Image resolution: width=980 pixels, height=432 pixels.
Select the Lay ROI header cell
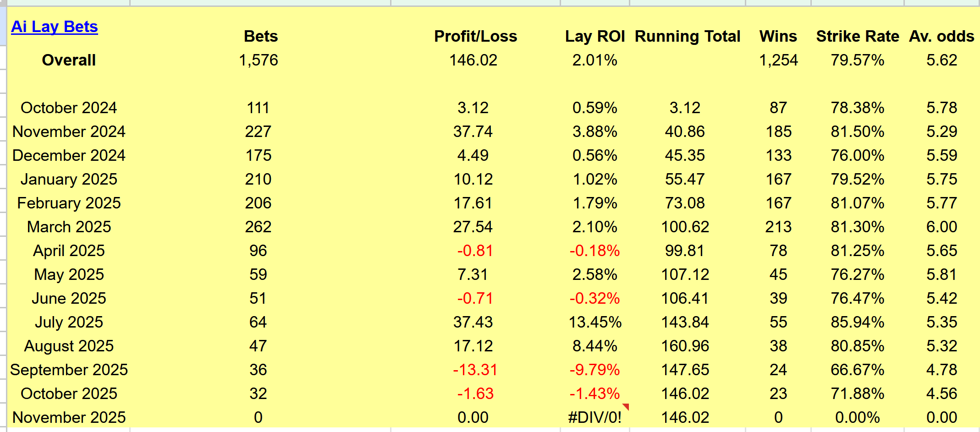coord(595,36)
